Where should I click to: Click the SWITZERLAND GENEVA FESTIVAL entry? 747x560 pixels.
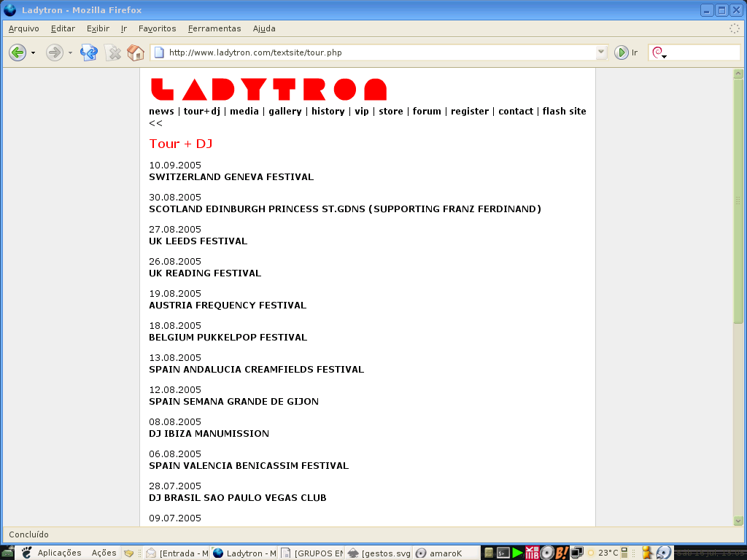(x=231, y=176)
